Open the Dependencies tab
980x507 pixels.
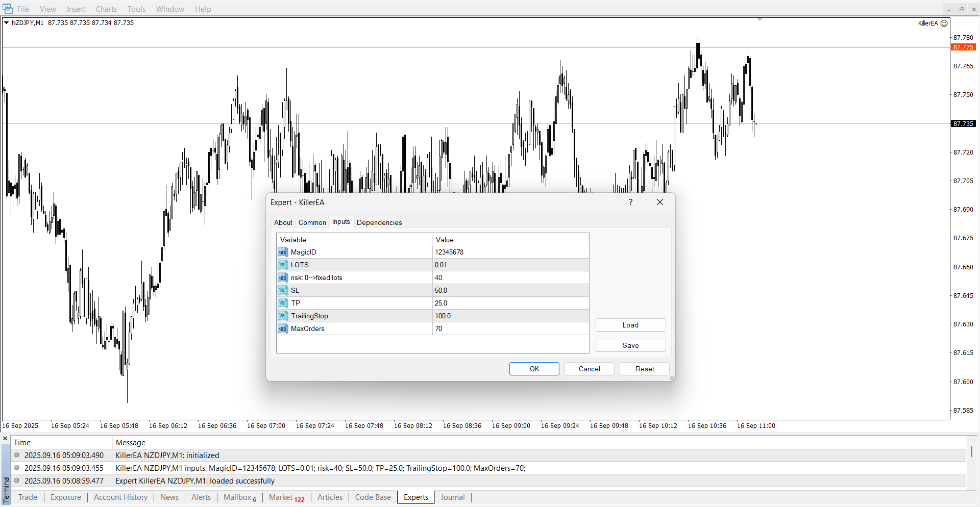click(379, 222)
